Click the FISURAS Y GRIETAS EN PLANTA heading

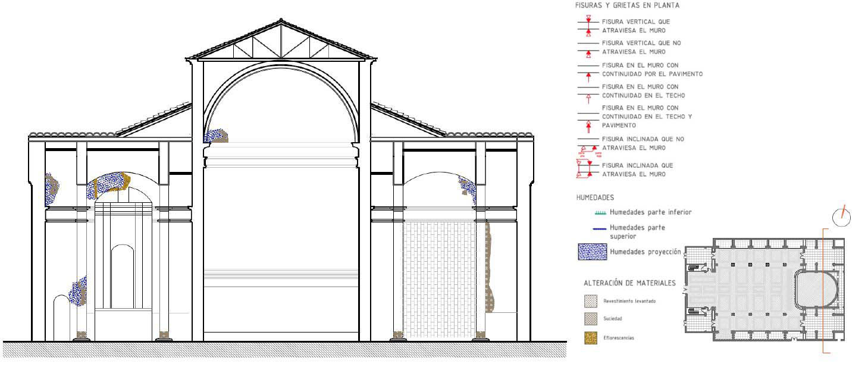tap(627, 5)
